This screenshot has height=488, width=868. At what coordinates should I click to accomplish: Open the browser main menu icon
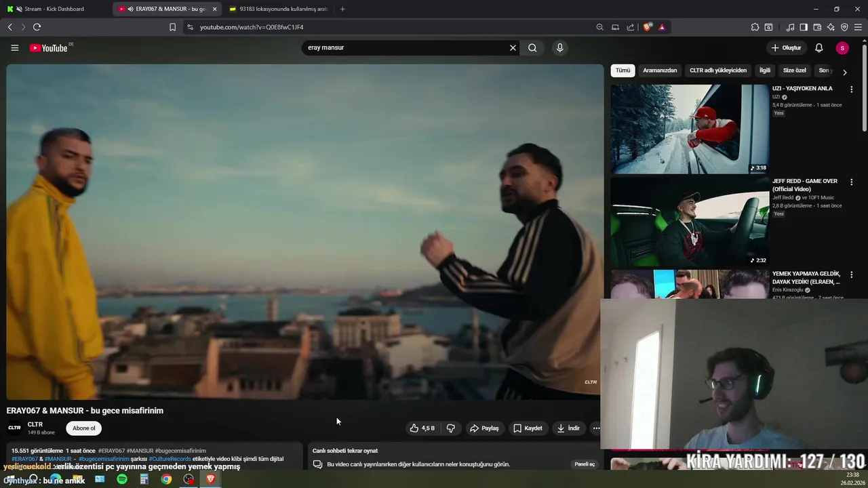click(x=859, y=27)
